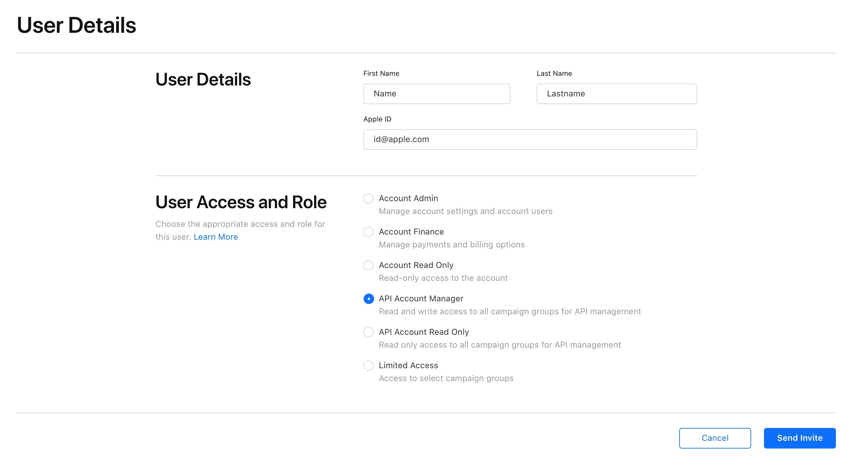Click the API Account Manager radio button
868x471 pixels.
point(368,298)
